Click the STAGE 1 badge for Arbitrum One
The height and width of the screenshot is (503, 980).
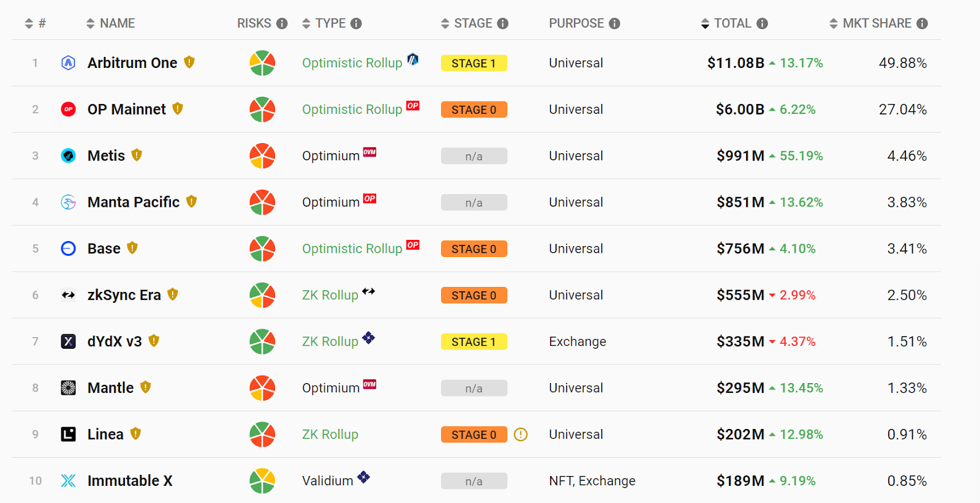point(473,63)
